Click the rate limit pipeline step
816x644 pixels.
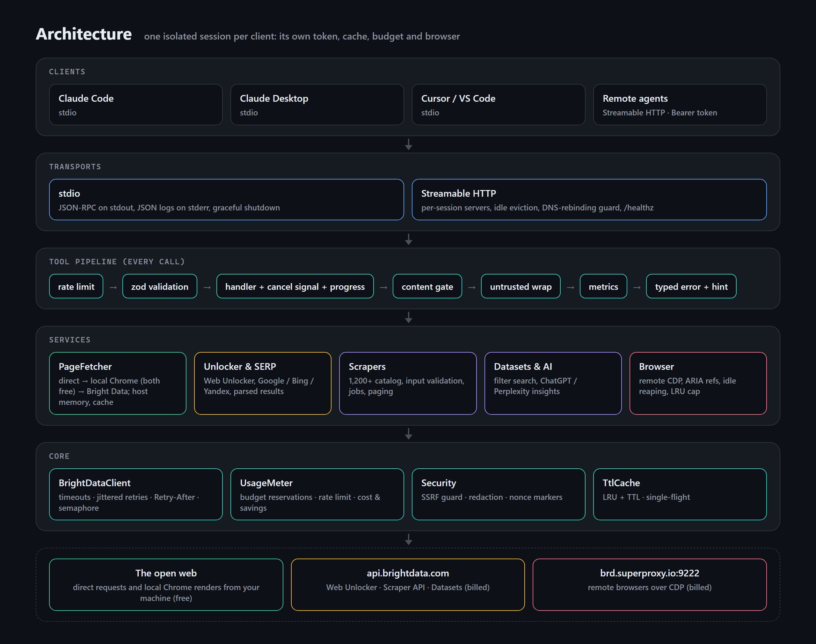tap(76, 286)
